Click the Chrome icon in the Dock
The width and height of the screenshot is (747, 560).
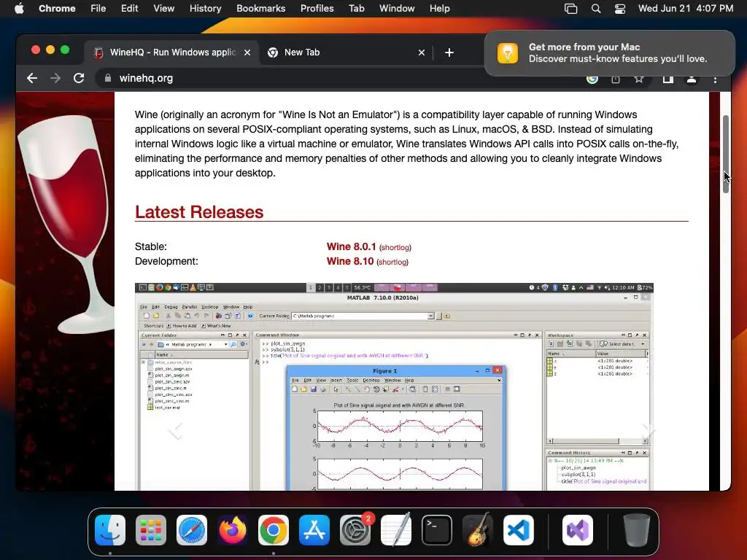(274, 530)
